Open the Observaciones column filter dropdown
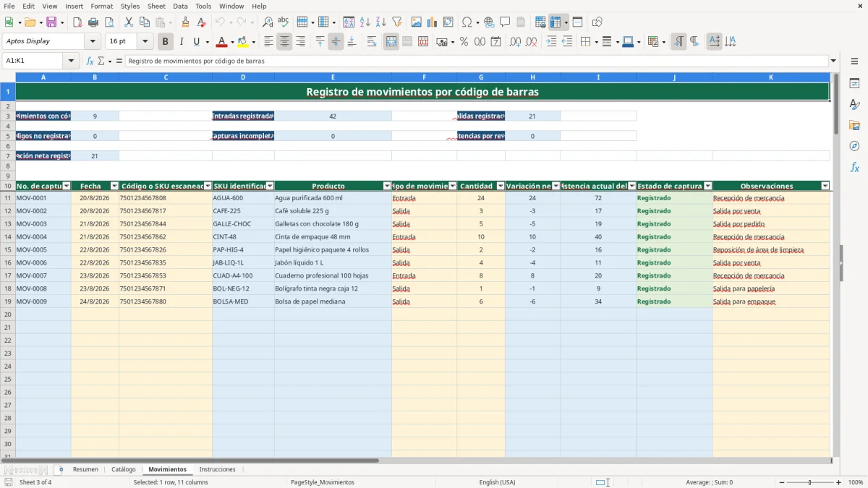Screen dimensions: 868x488 pyautogui.click(x=825, y=186)
